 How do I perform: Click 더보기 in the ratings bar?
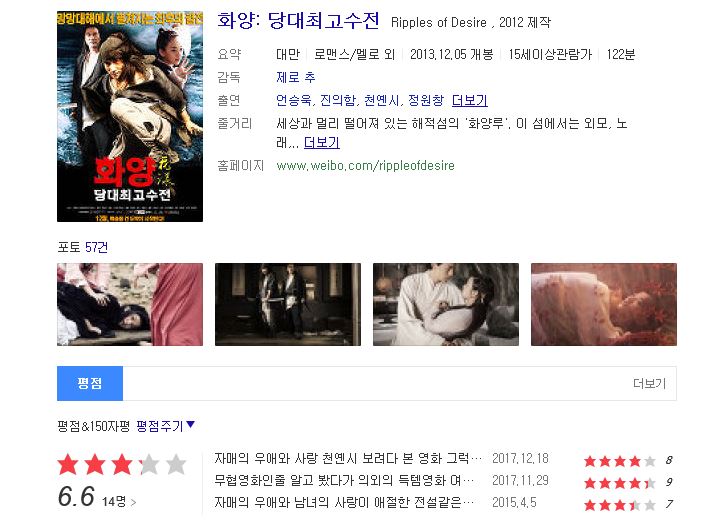pos(649,383)
